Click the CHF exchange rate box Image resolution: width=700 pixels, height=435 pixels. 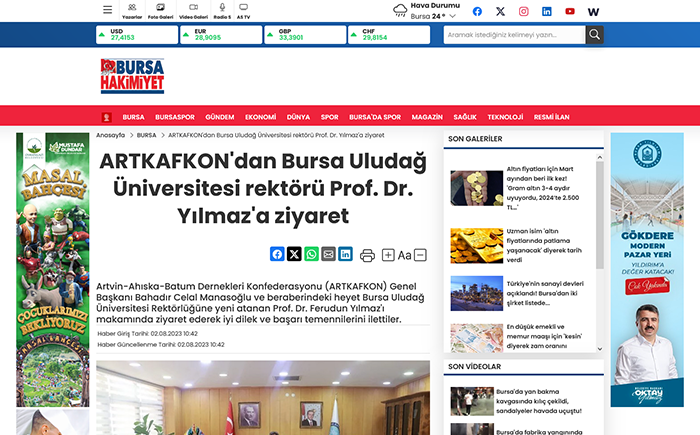click(x=389, y=35)
